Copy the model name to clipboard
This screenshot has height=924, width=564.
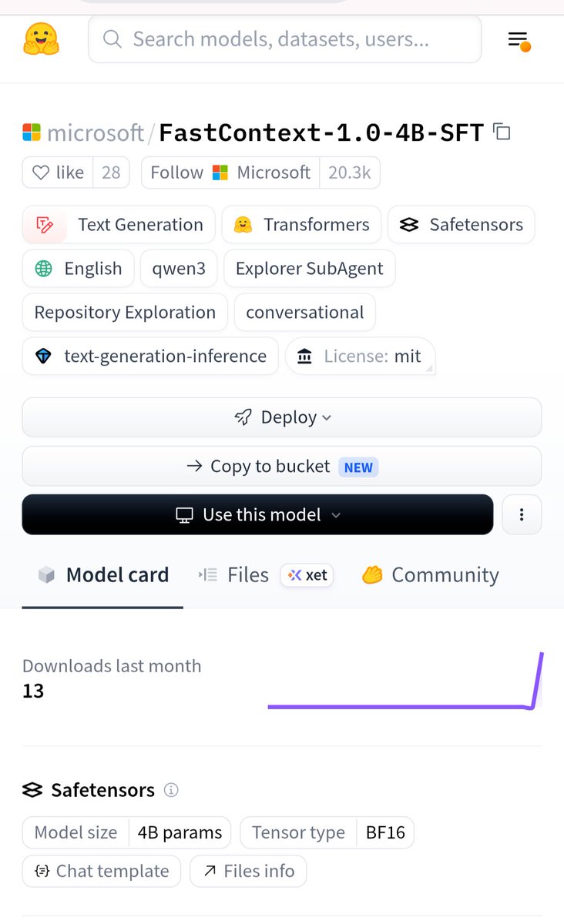(x=502, y=132)
